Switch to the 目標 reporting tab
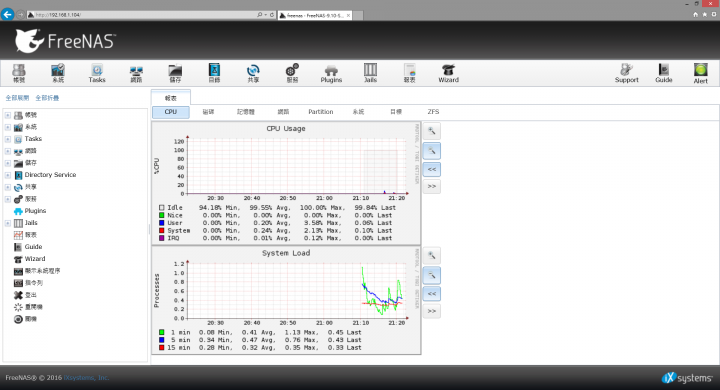720x390 pixels. [x=396, y=112]
